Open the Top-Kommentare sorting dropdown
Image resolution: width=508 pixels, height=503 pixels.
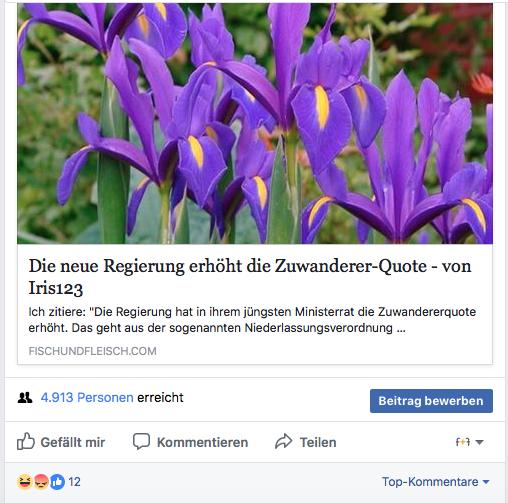click(x=435, y=482)
